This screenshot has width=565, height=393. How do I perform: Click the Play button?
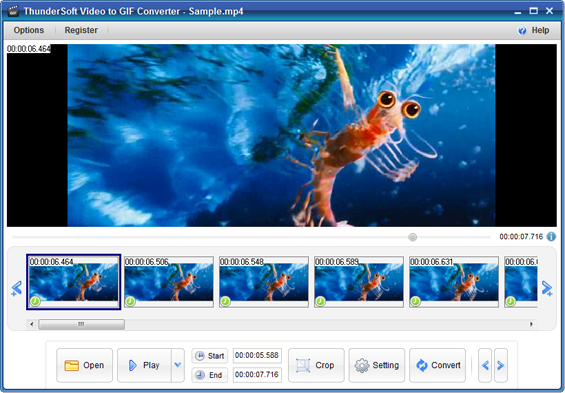tap(144, 365)
